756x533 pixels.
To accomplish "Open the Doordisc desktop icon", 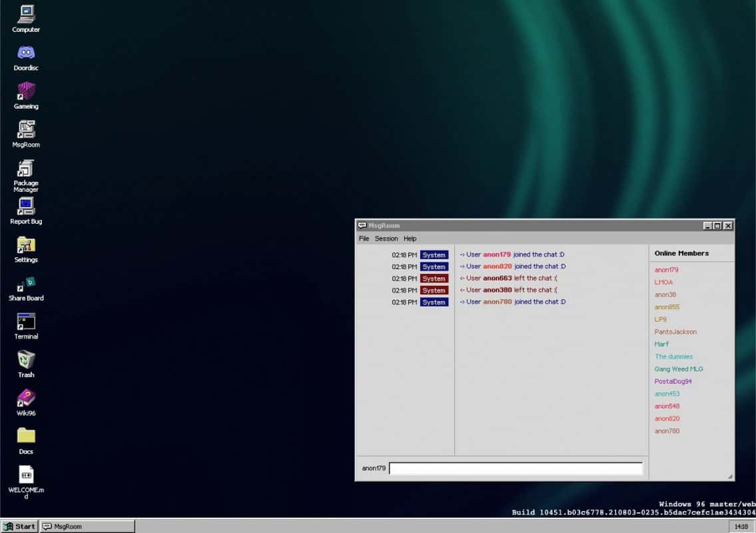I will (x=25, y=53).
